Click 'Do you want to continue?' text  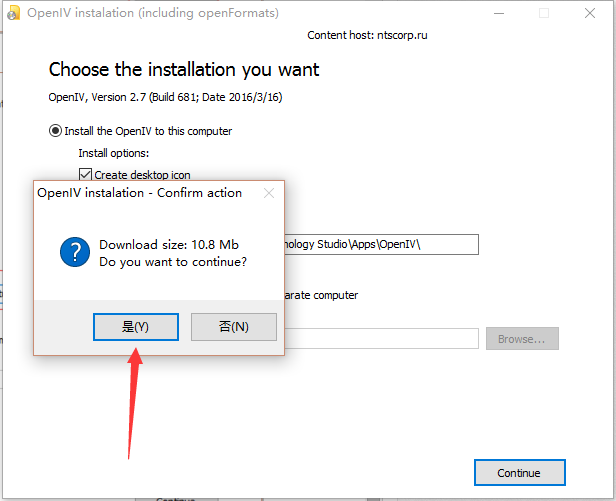173,262
